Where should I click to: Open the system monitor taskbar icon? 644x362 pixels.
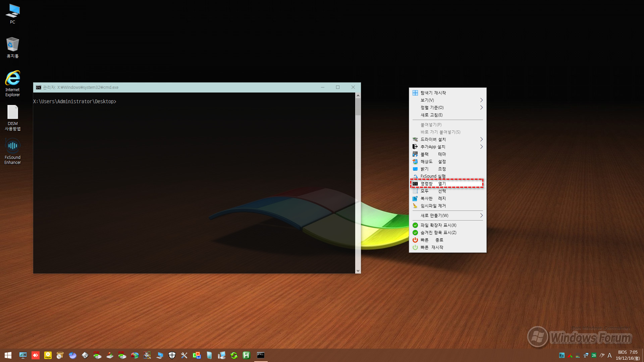point(23,355)
